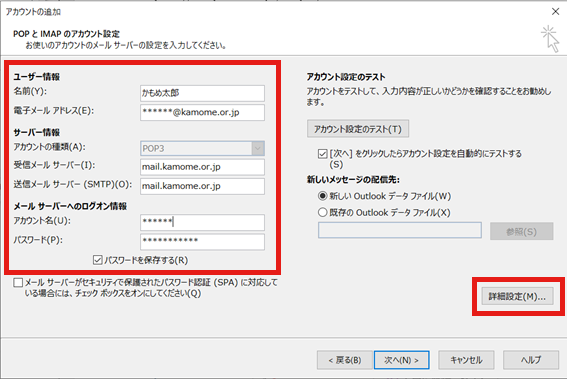
Task: Click the 新しいメッセージの配信先 label
Action: click(x=353, y=179)
